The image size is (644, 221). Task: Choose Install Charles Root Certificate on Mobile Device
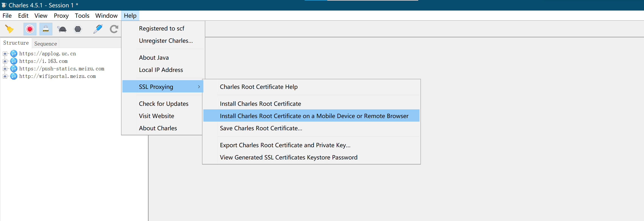(x=314, y=116)
